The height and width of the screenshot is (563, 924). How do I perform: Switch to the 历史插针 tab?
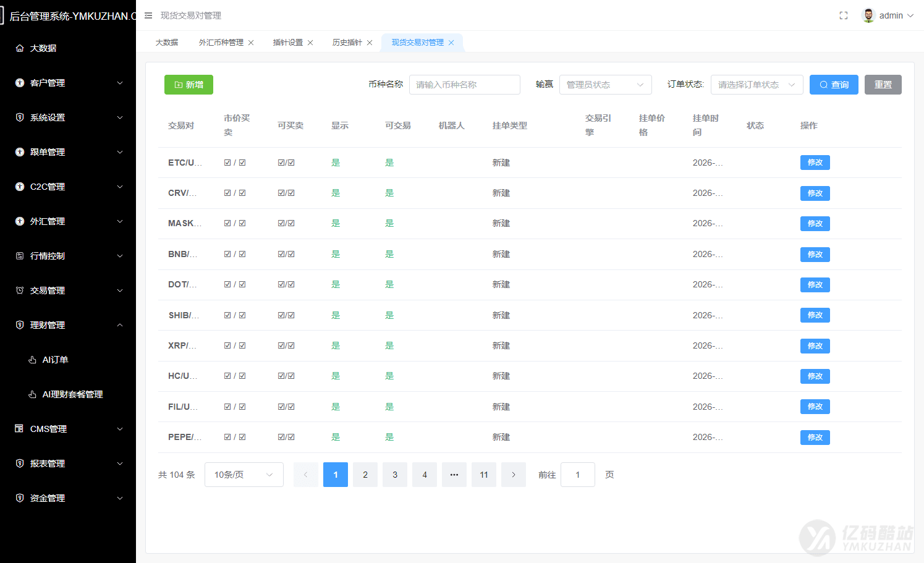click(x=347, y=43)
